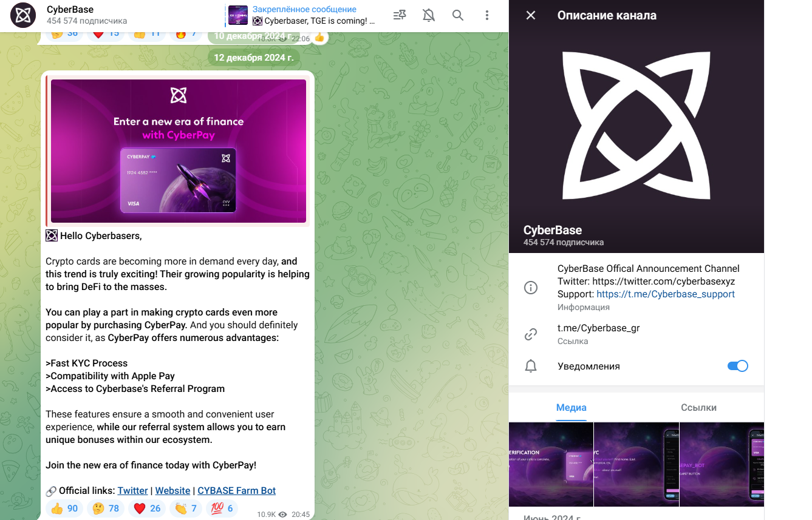Open the CYBASE Farm Bot link

(237, 490)
